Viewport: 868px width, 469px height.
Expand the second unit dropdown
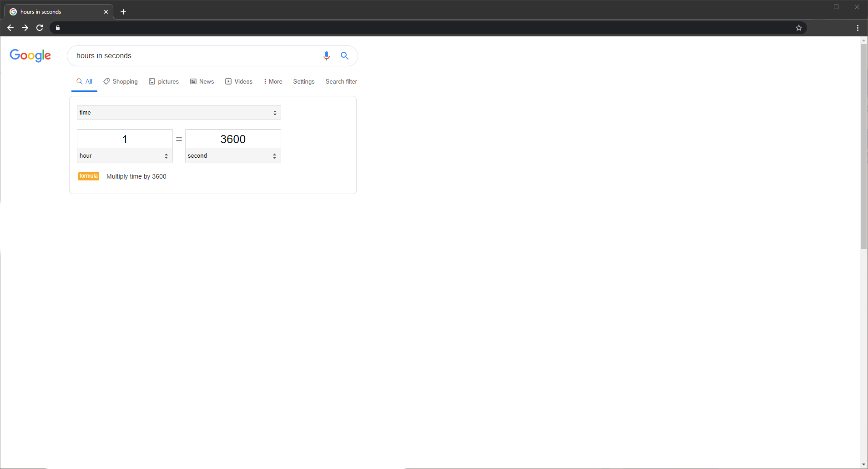point(233,156)
